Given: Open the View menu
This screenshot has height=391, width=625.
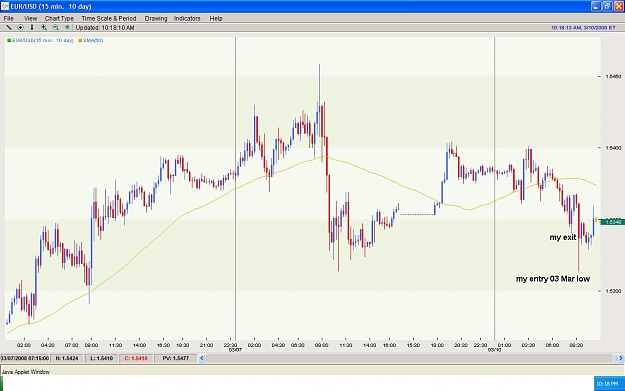Looking at the screenshot, I should tap(30, 18).
